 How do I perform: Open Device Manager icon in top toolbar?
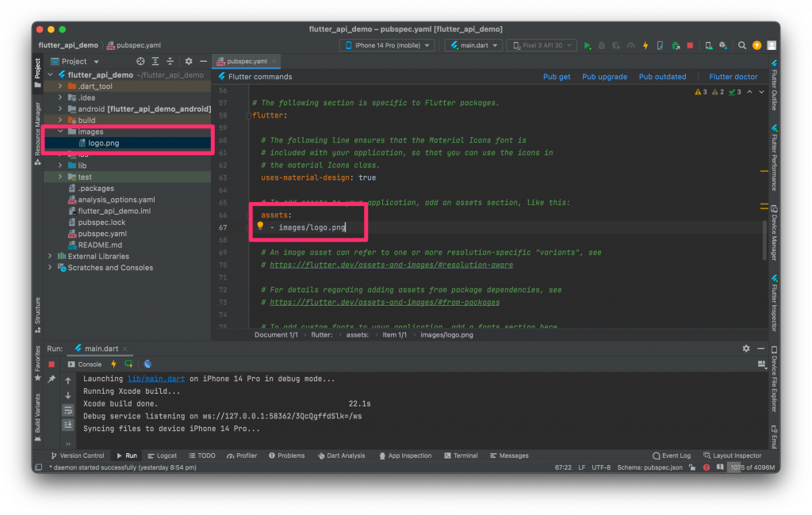(x=709, y=45)
